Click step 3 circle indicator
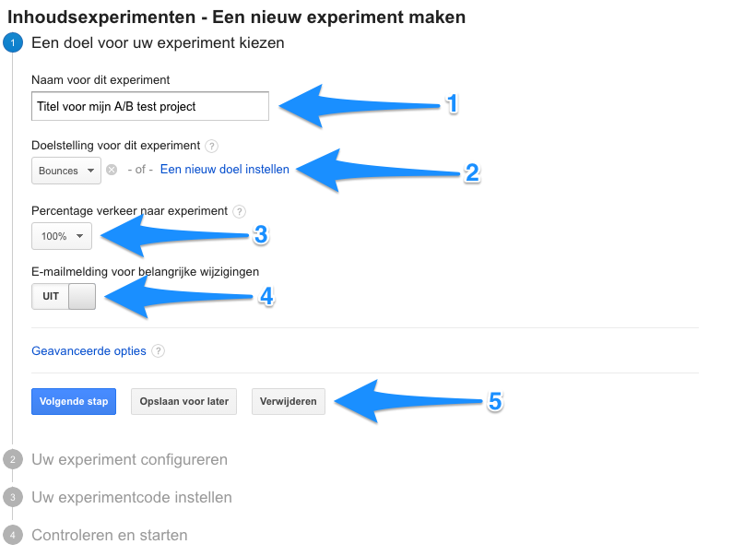 click(x=13, y=497)
